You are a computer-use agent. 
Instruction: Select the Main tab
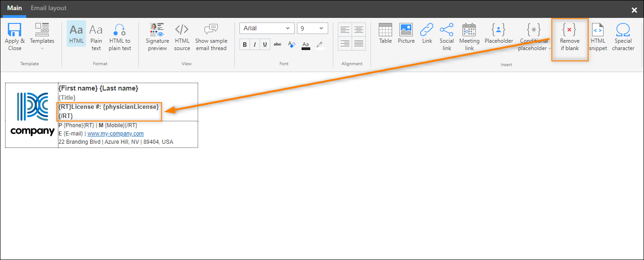14,8
